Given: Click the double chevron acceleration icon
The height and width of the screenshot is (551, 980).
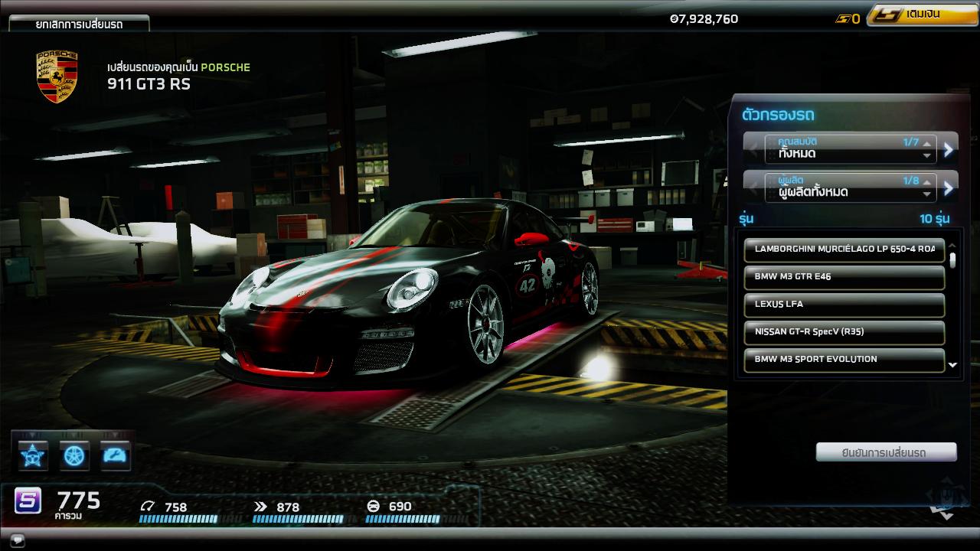Looking at the screenshot, I should 260,507.
